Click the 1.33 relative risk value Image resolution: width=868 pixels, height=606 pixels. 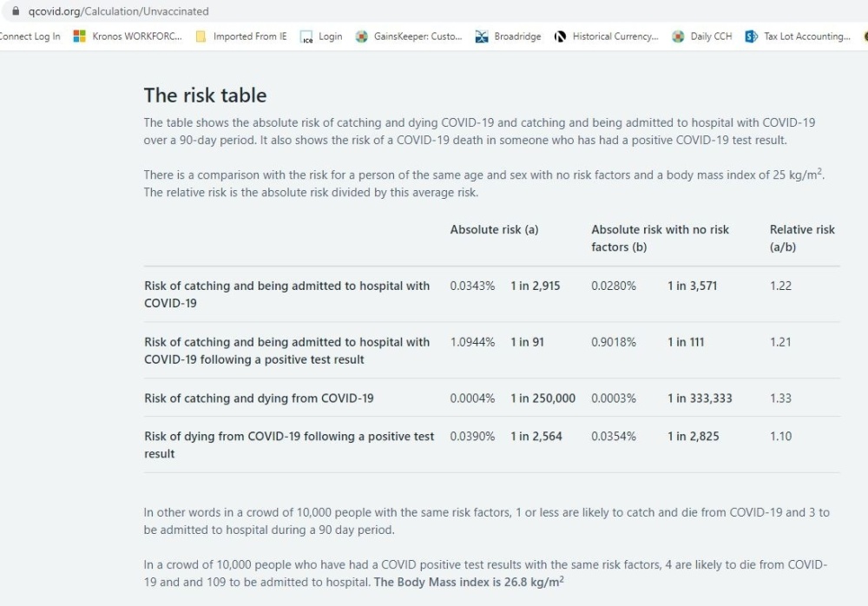click(x=780, y=399)
